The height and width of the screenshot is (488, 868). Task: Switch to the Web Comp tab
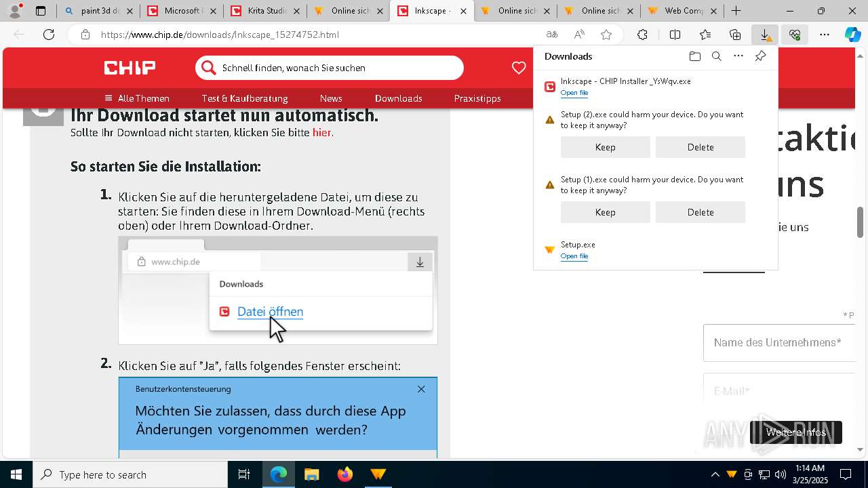tap(683, 11)
